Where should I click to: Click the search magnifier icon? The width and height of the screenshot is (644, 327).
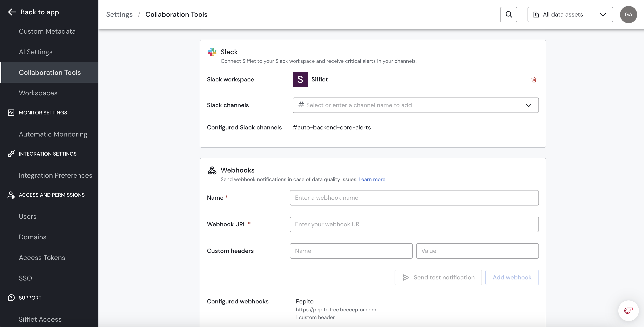508,15
